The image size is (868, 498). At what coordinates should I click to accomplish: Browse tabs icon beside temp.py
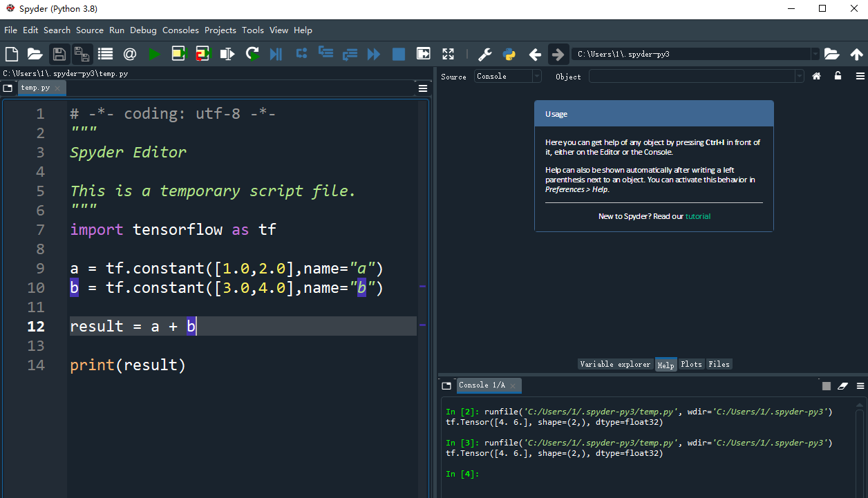pos(8,88)
